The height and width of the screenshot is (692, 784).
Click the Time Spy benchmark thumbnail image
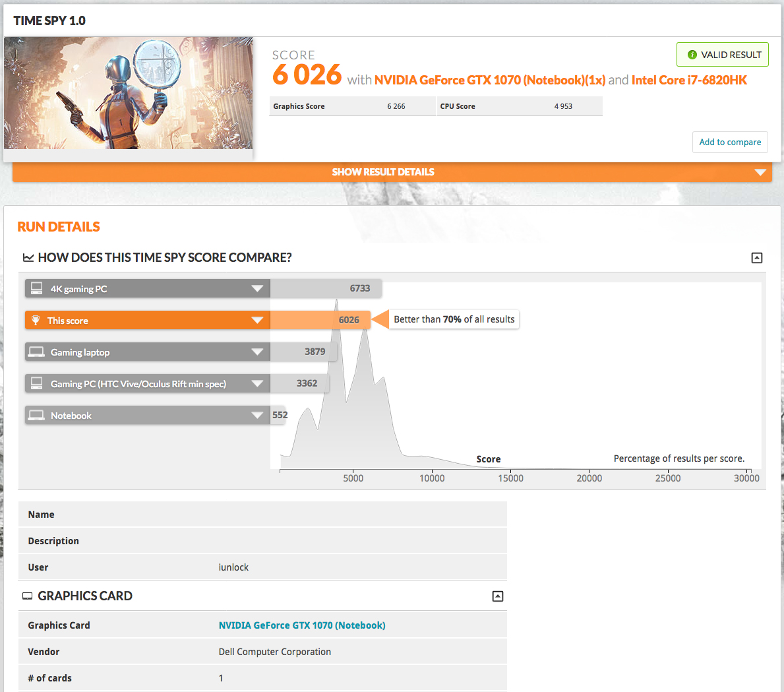[x=128, y=92]
